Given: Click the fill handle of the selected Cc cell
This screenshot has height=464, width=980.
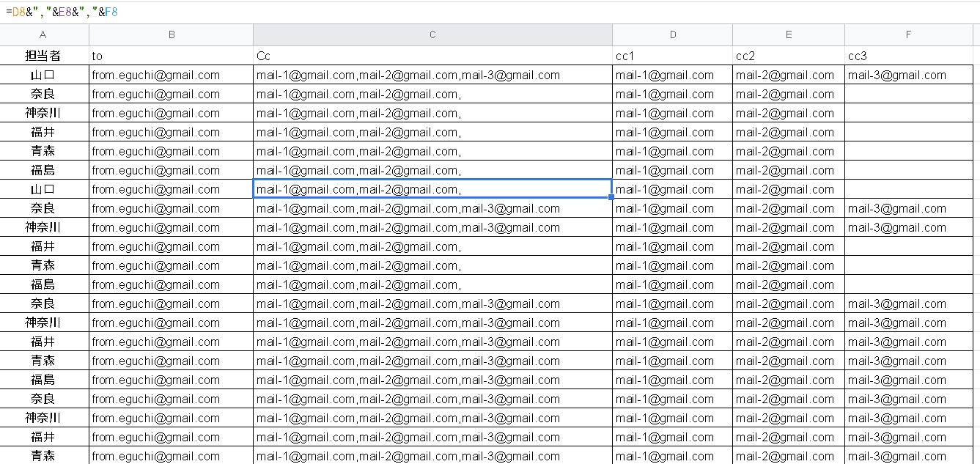Looking at the screenshot, I should (611, 198).
